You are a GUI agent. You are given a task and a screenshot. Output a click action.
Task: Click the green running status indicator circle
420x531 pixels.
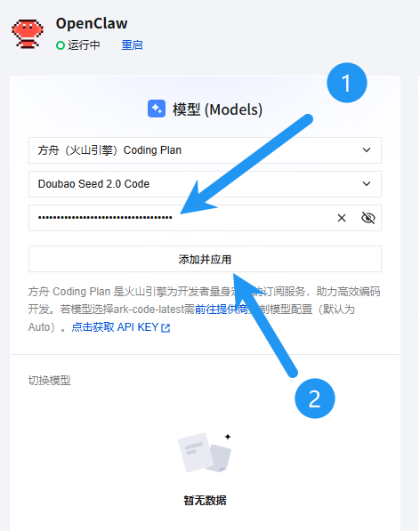(x=61, y=45)
